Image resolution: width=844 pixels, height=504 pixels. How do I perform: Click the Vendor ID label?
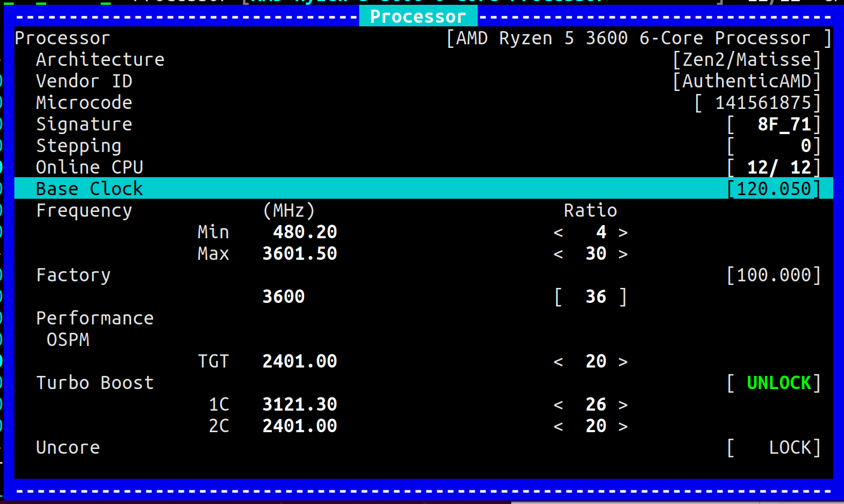(84, 81)
